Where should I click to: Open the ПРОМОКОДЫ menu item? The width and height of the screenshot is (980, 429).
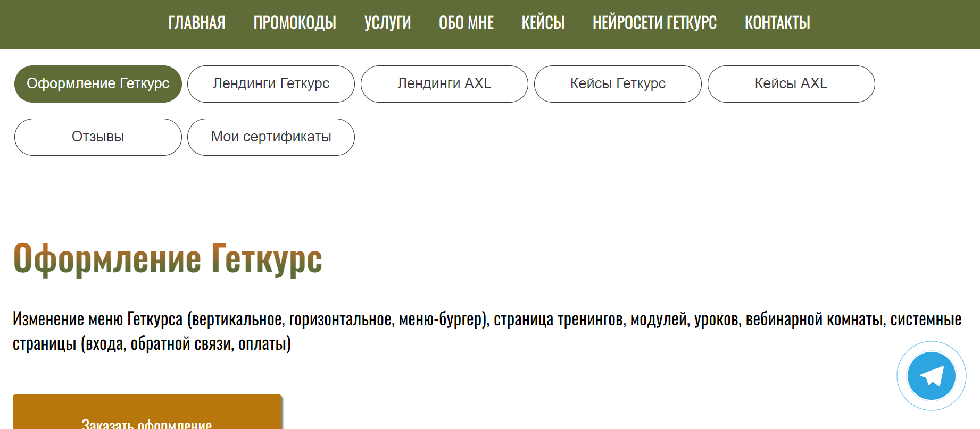point(295,23)
